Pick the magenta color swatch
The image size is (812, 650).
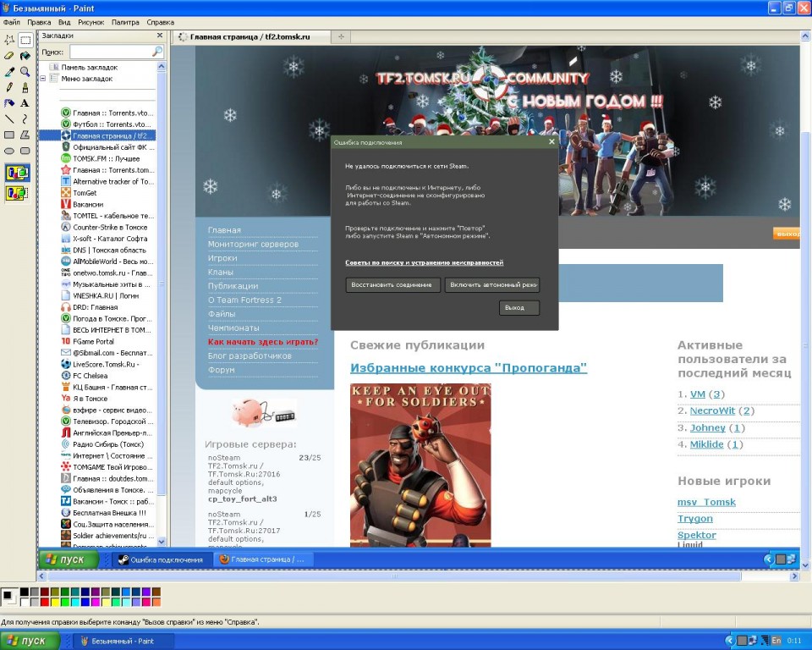tap(96, 602)
